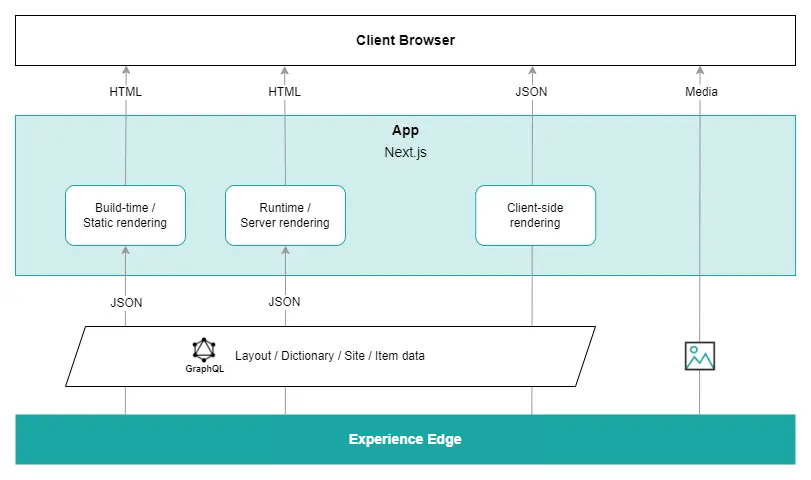Click the Next.js label

406,152
